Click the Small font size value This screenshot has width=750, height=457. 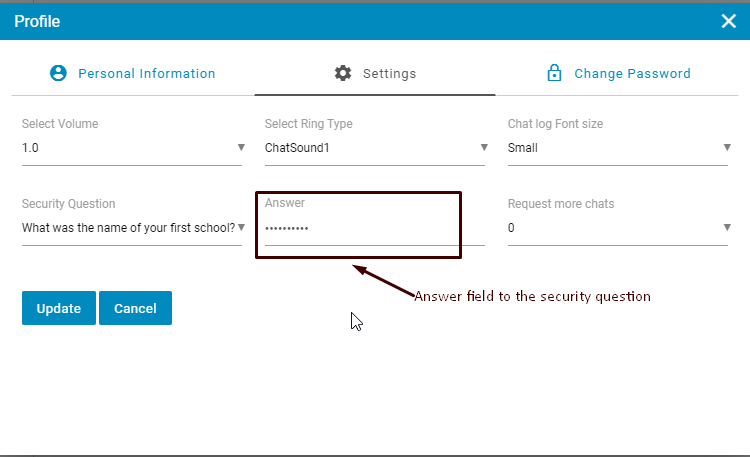pos(522,148)
